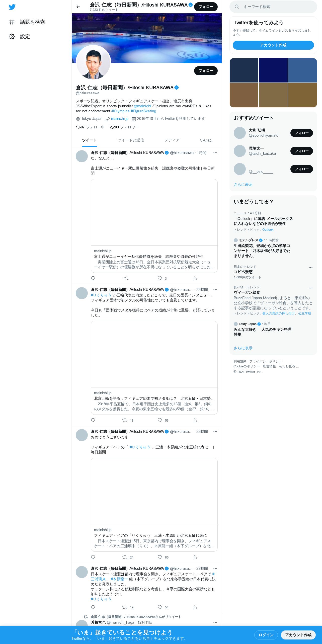Open 利用規約 footer link
The image size is (322, 644).
coord(240,361)
